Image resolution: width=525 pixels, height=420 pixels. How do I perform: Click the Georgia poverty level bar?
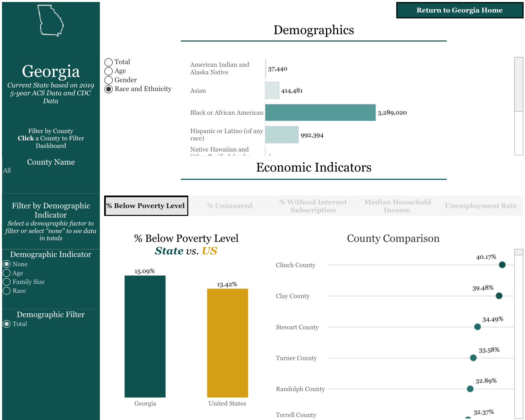[x=145, y=336]
